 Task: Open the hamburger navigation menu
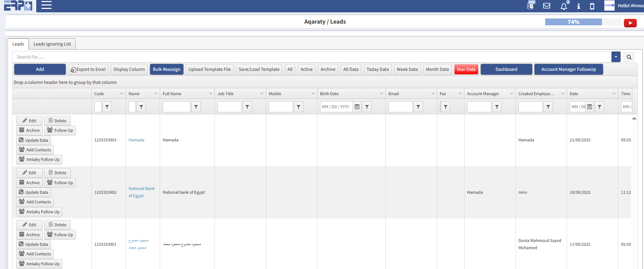46,5
